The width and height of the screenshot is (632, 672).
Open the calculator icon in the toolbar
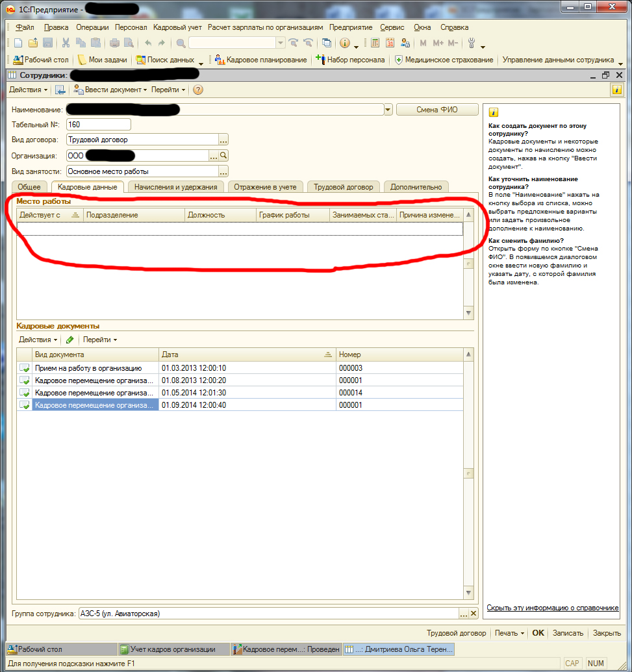tap(375, 44)
